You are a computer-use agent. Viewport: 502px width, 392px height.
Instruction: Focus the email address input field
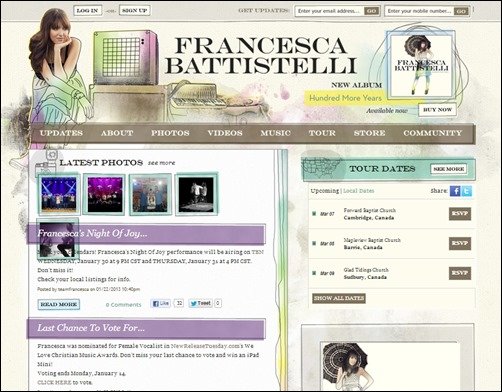[329, 11]
